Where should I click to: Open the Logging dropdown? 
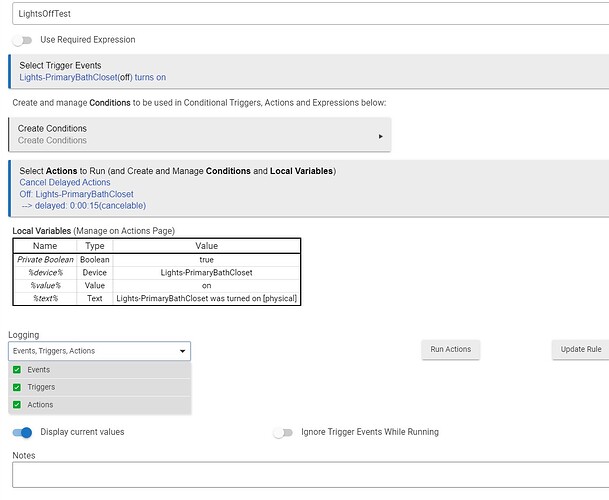[98, 351]
